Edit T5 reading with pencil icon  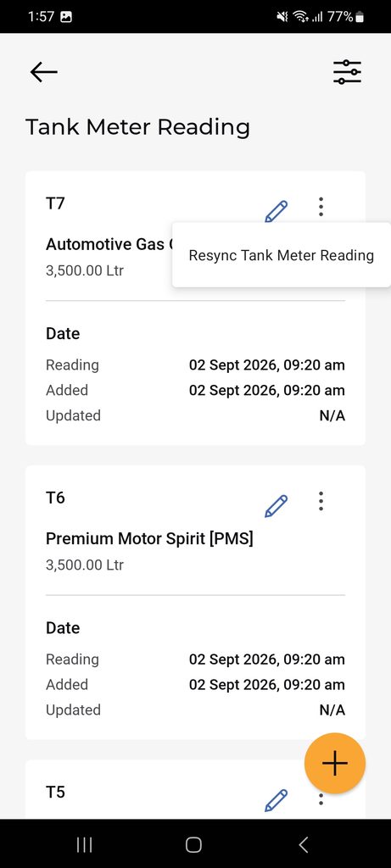tap(276, 800)
